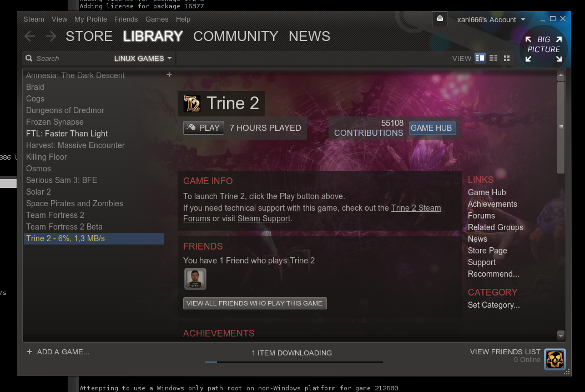Select Space Pirates and Zombies
Image resolution: width=585 pixels, height=392 pixels.
pos(93,203)
